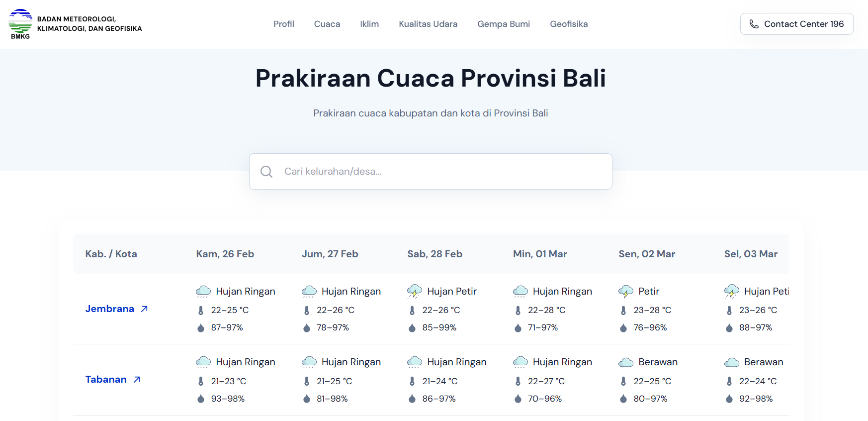This screenshot has width=868, height=421.
Task: Open the Jembrana regency forecast link
Action: (110, 309)
